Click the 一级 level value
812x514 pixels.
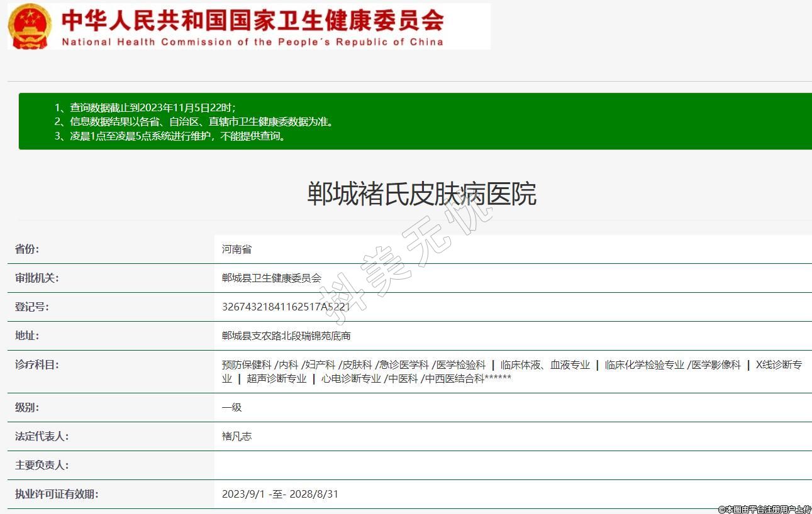(231, 408)
